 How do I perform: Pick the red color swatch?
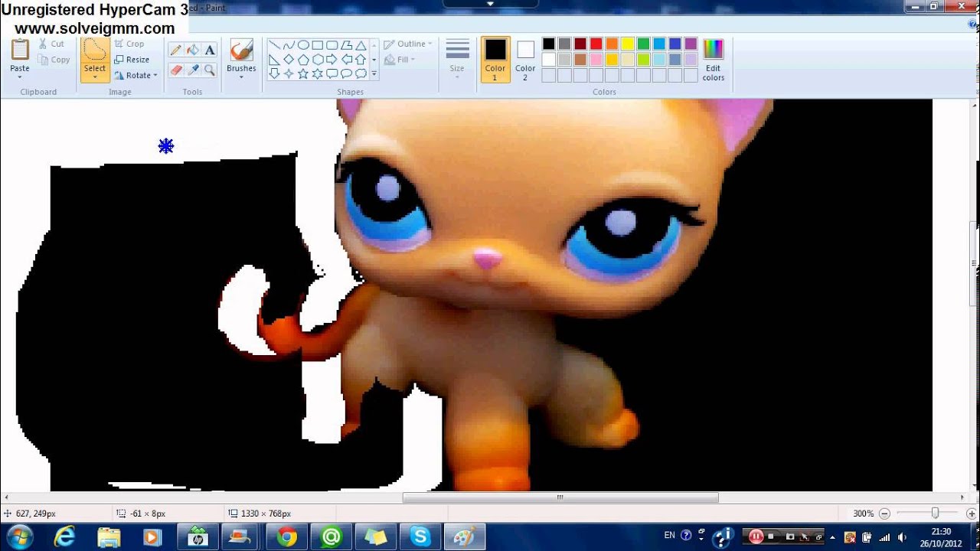pos(596,44)
